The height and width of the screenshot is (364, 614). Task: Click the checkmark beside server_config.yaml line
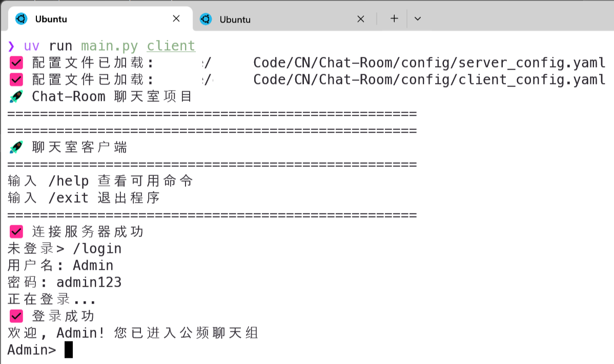(16, 62)
